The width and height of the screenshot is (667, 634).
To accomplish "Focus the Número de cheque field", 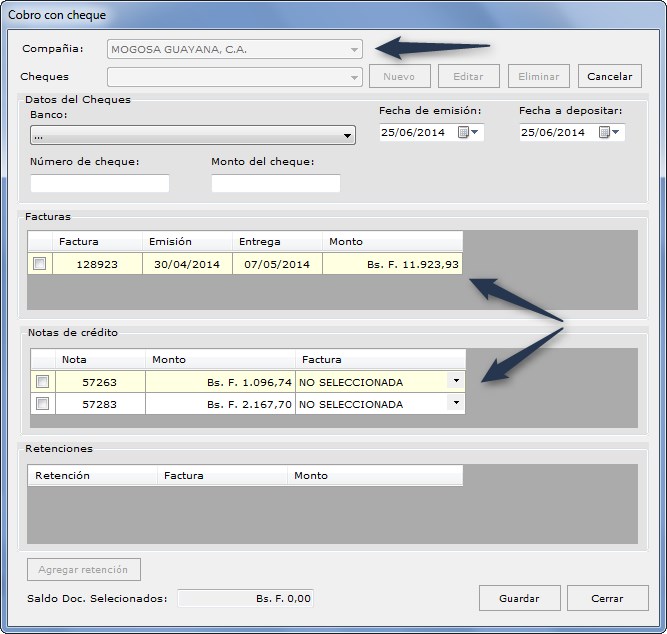I will click(100, 183).
